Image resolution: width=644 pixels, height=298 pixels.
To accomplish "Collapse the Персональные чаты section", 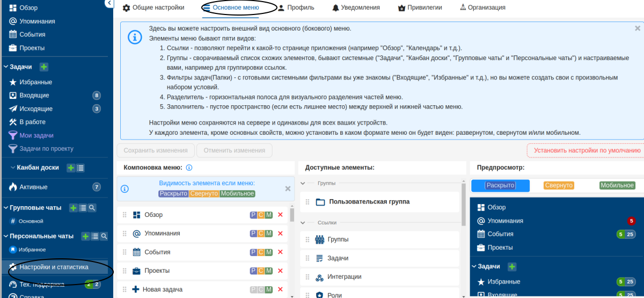I will pyautogui.click(x=6, y=236).
